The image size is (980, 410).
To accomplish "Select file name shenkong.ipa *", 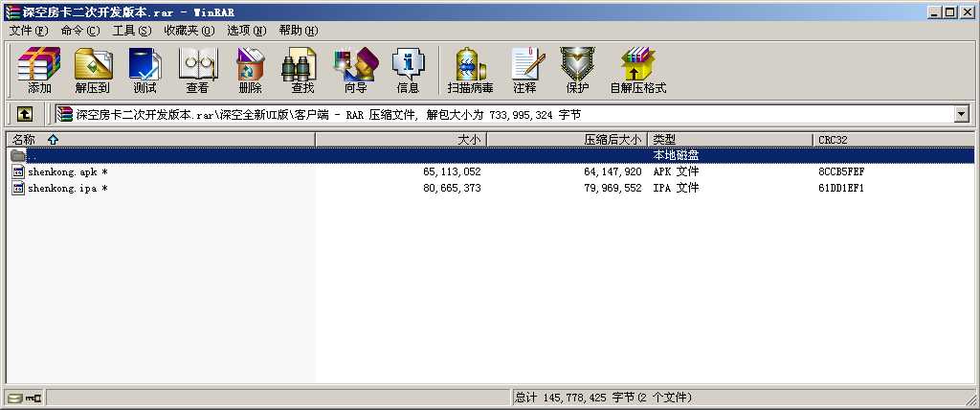I will click(x=68, y=188).
